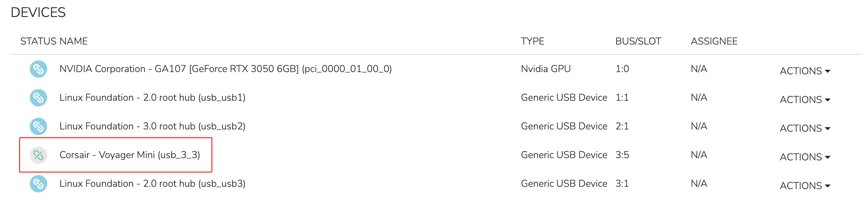Click status icon for 3.0 root hub usb_usb2

click(x=38, y=126)
